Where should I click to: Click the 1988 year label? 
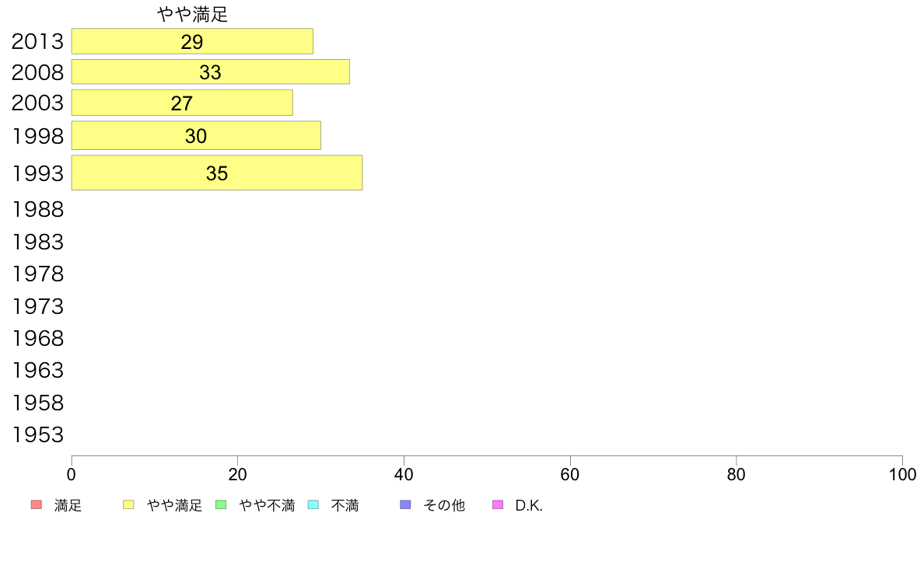click(37, 209)
